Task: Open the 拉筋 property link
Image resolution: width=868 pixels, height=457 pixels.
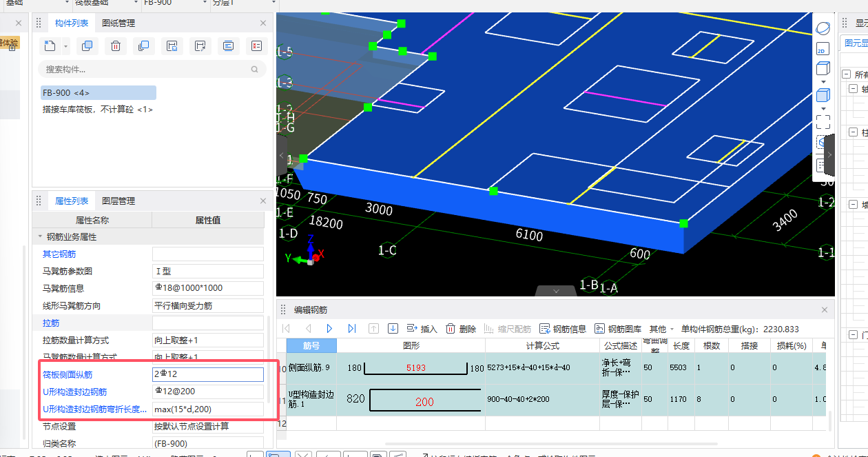Action: [51, 323]
